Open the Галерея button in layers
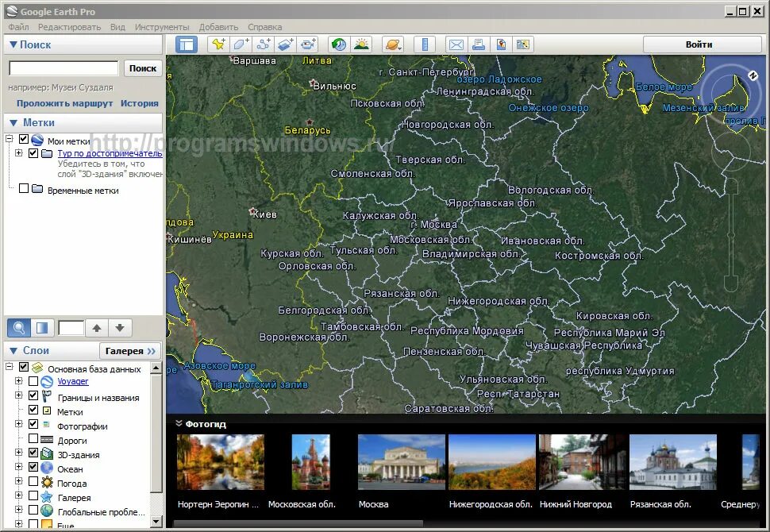The height and width of the screenshot is (532, 770). 130,351
